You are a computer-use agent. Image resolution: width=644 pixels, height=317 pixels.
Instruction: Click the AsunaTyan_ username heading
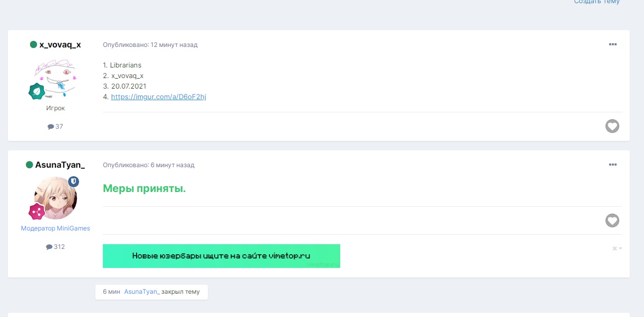coord(60,165)
